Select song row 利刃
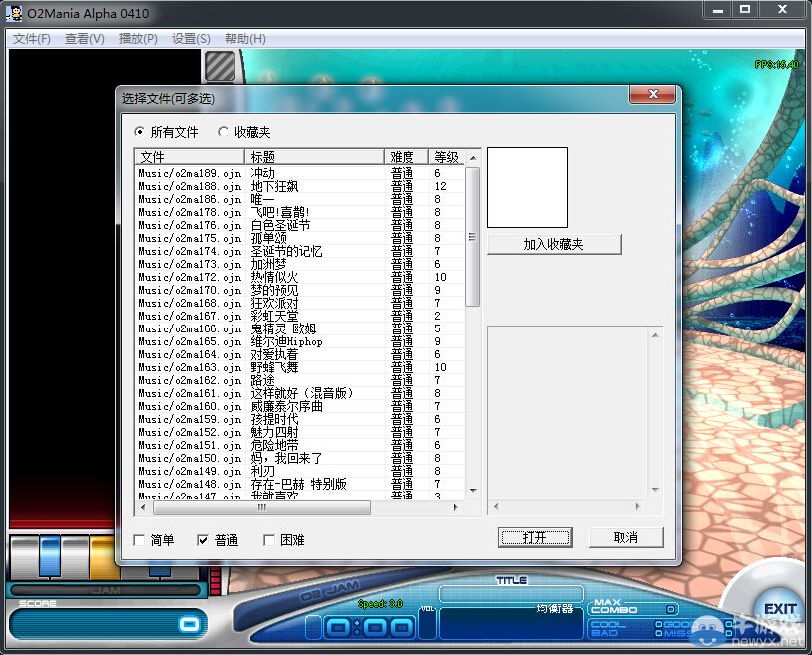Screen dimensions: 812x655 click(301, 471)
